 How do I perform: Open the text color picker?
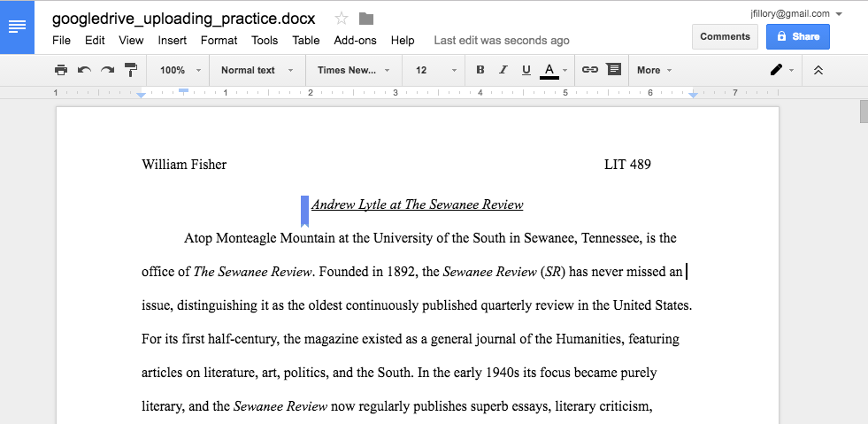coord(549,70)
